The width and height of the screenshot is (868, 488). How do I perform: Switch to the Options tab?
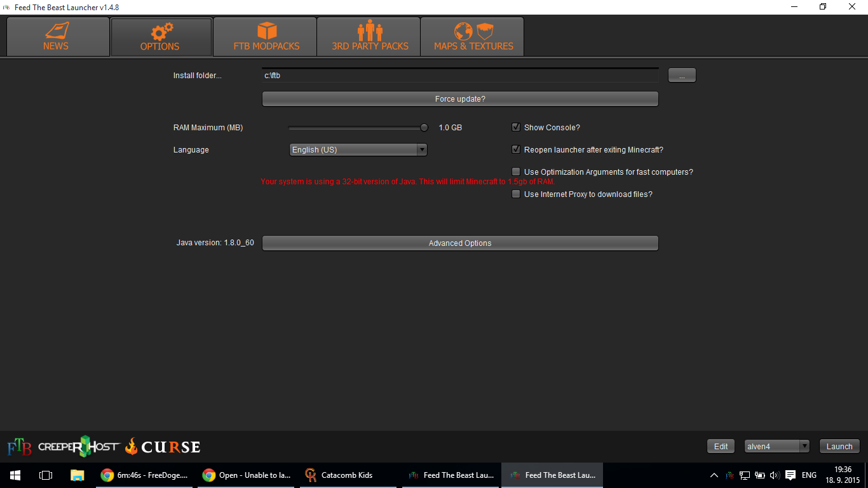(x=161, y=37)
